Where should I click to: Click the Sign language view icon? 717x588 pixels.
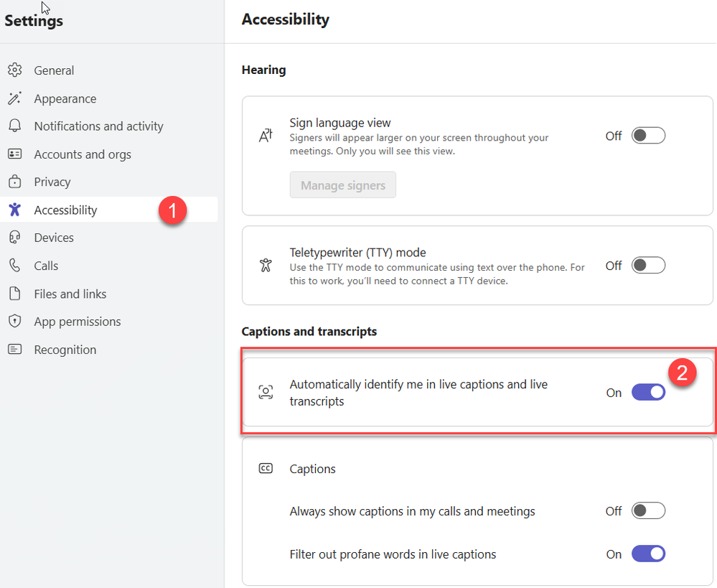coord(266,136)
